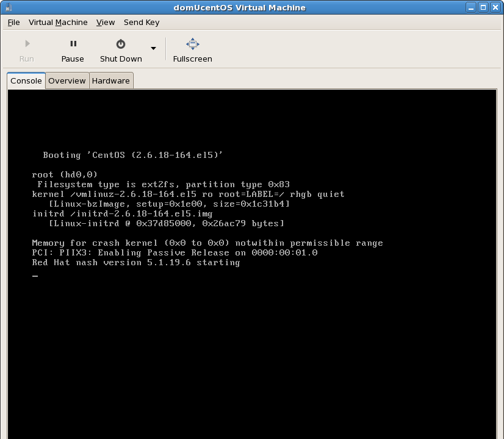Select the Console tab
The width and height of the screenshot is (504, 439).
pos(26,80)
